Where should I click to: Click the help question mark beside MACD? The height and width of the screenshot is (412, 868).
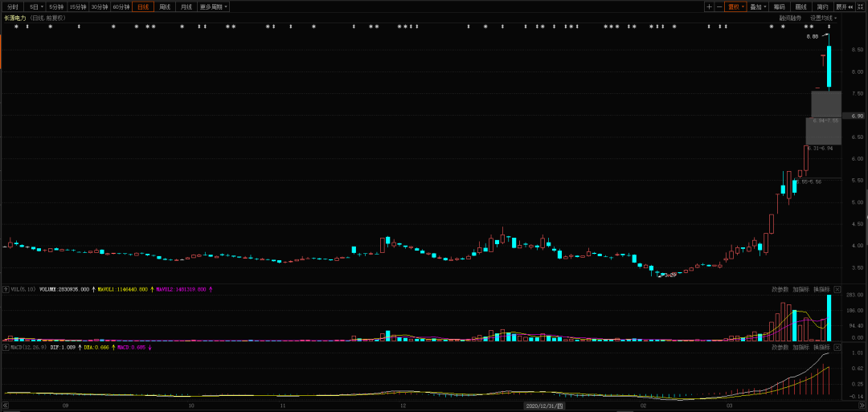tap(6, 347)
